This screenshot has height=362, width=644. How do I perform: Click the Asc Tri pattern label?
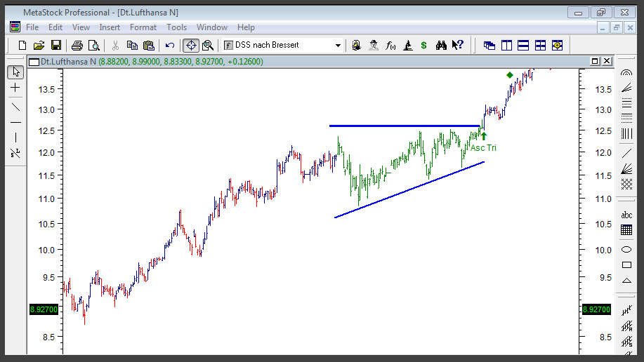tap(483, 148)
